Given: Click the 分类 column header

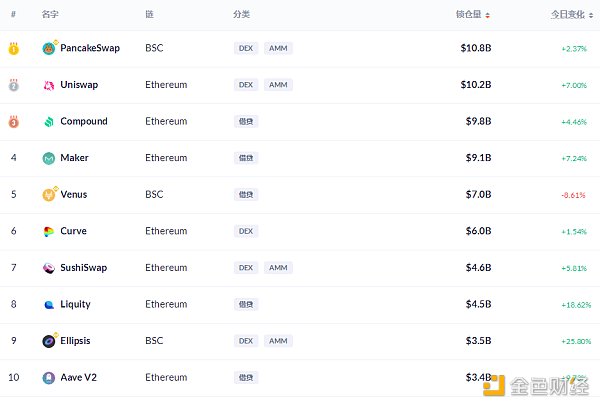Looking at the screenshot, I should [242, 15].
